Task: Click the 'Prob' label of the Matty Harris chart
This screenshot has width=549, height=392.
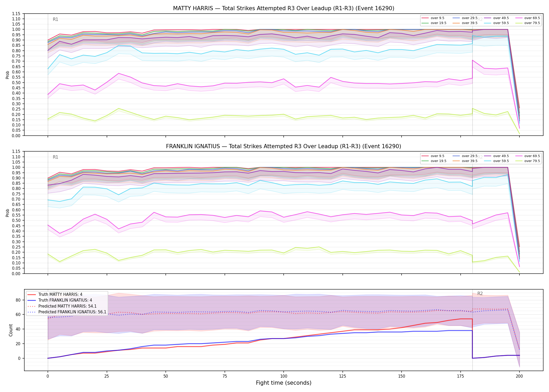Action: [x=8, y=75]
